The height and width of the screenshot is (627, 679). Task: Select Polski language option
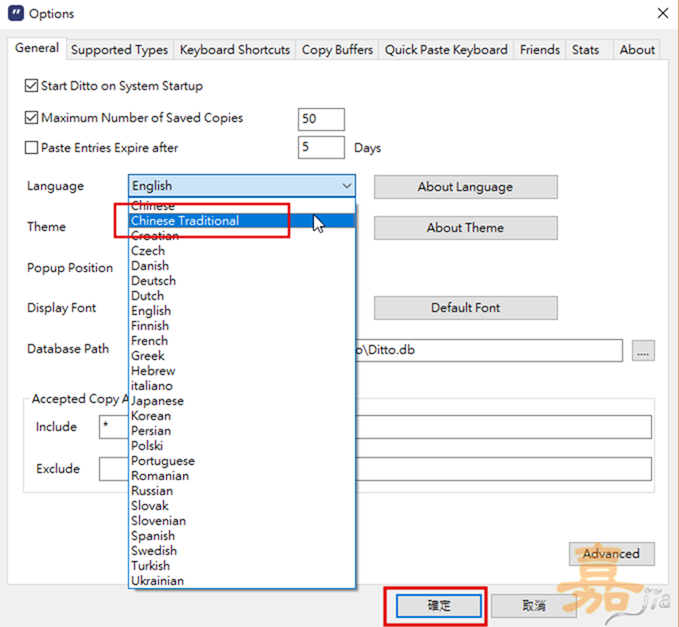(242, 446)
